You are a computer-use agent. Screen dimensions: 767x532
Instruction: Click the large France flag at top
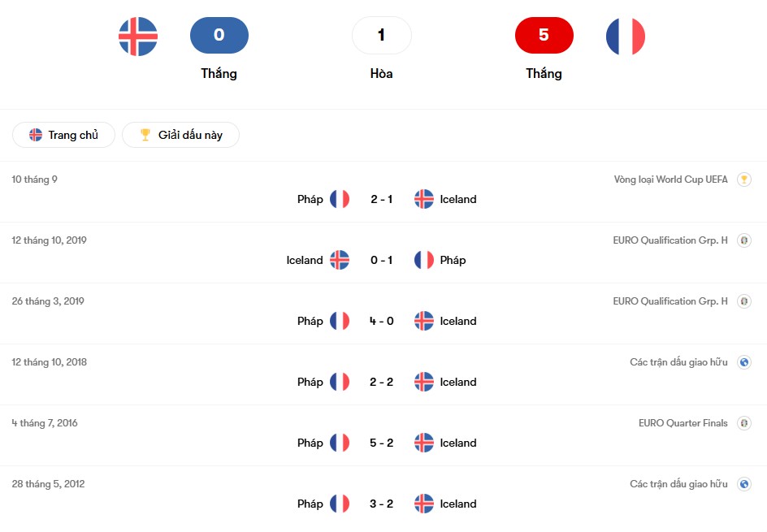point(626,36)
